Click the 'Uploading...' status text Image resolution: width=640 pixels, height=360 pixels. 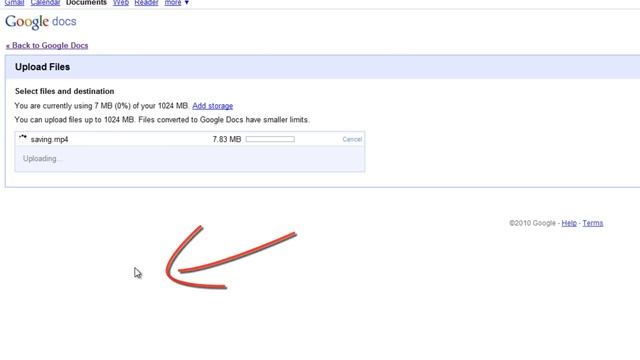(42, 158)
